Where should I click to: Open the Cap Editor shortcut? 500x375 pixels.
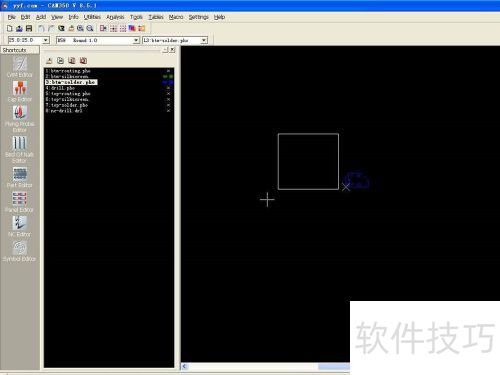coord(20,91)
